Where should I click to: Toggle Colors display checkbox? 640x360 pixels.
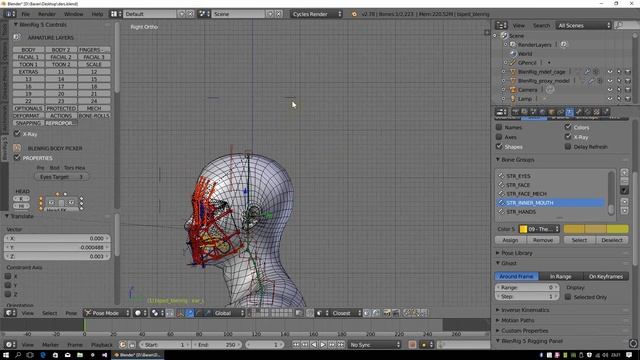tap(568, 127)
